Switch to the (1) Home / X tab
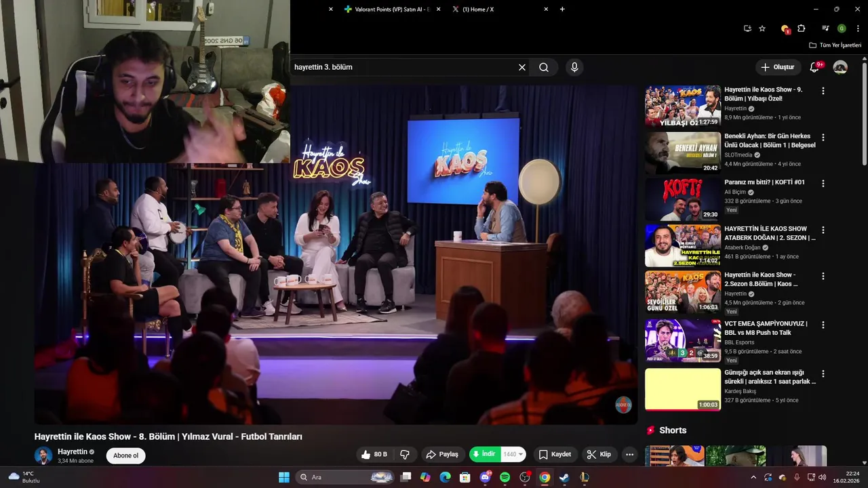This screenshot has width=868, height=488. 500,9
